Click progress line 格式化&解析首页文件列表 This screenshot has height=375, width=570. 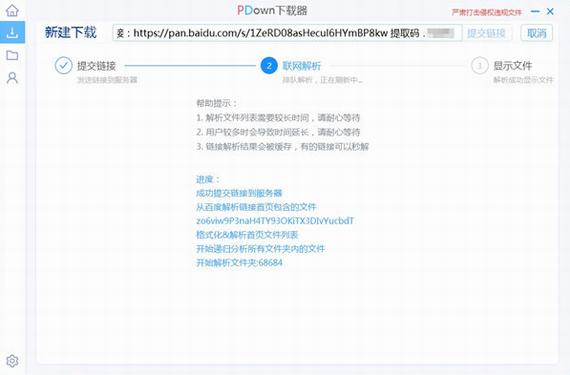coord(247,235)
